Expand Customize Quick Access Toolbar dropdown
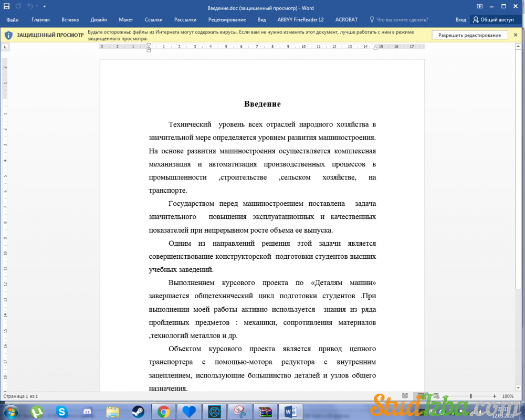525x420 pixels. tap(45, 6)
